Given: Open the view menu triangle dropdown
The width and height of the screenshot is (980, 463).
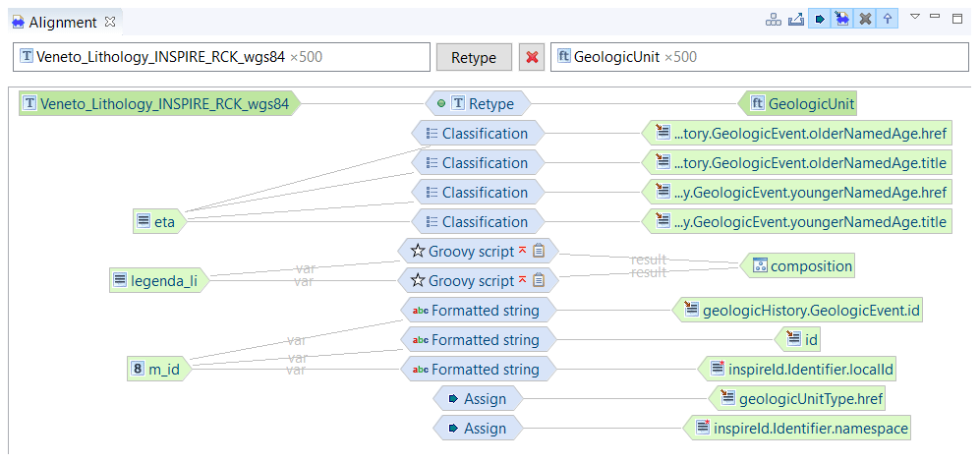Looking at the screenshot, I should click(914, 17).
